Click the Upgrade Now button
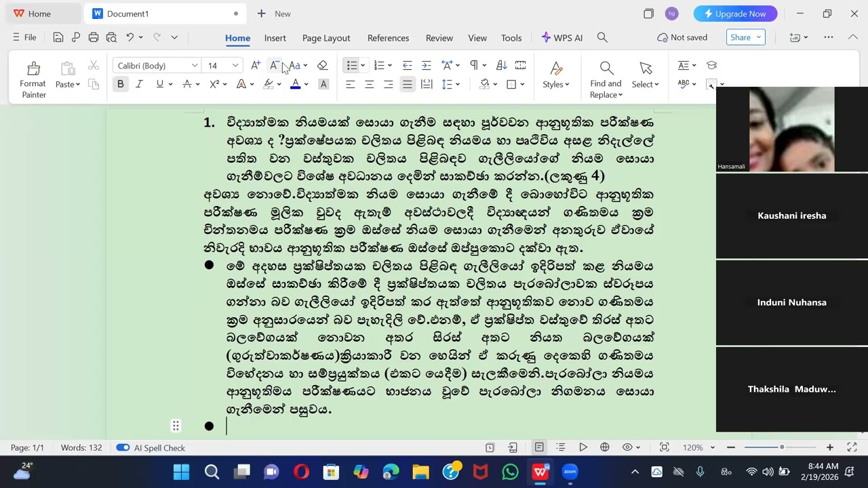This screenshot has height=488, width=868. (735, 14)
